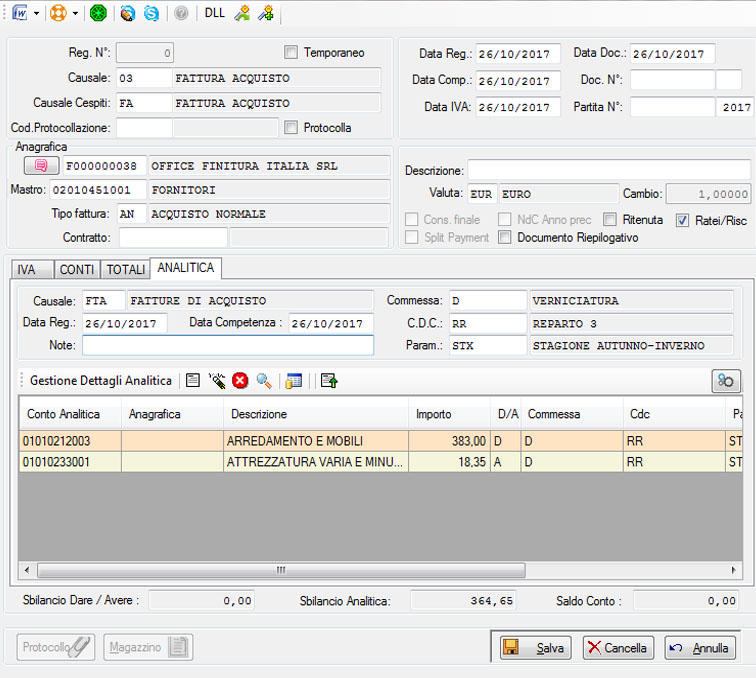Click the new detail row icon
The height and width of the screenshot is (678, 756).
click(x=193, y=380)
